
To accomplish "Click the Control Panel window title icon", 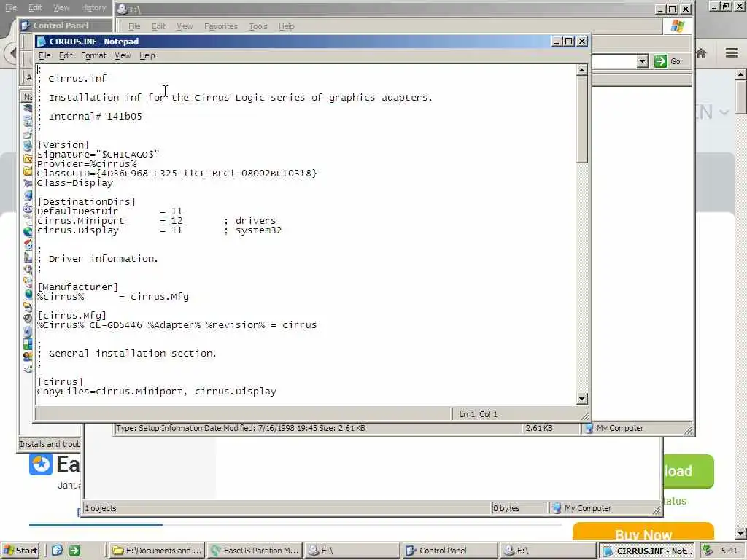I will 26,26.
